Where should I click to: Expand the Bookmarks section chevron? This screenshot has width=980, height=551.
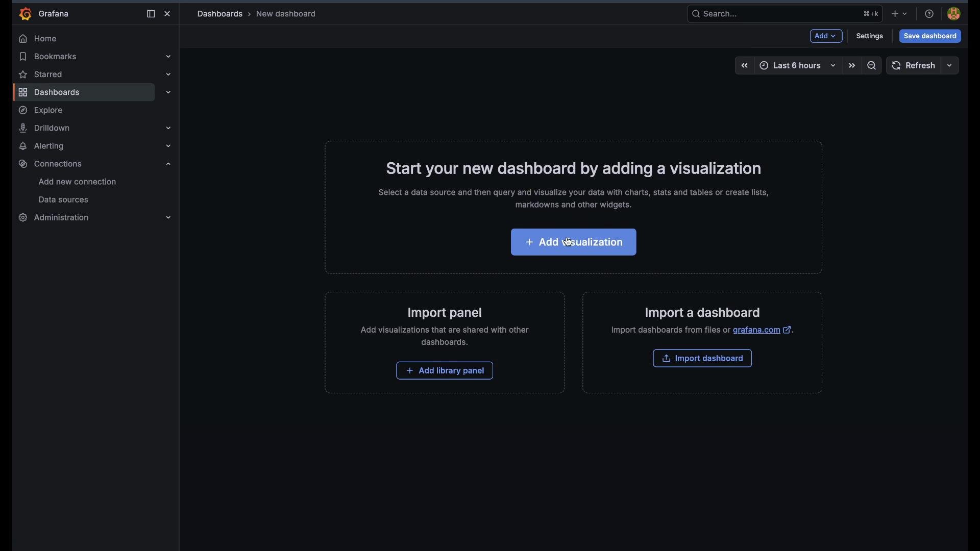tap(168, 57)
